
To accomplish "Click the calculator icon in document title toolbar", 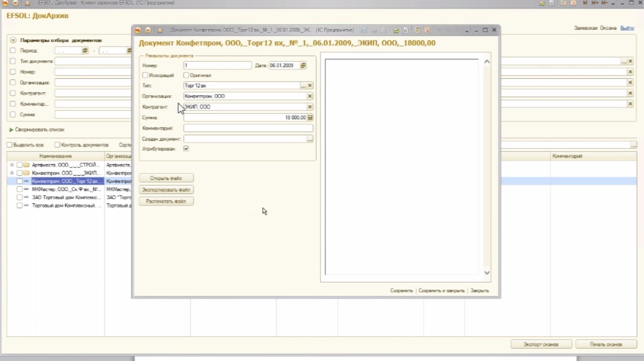I will click(x=417, y=30).
